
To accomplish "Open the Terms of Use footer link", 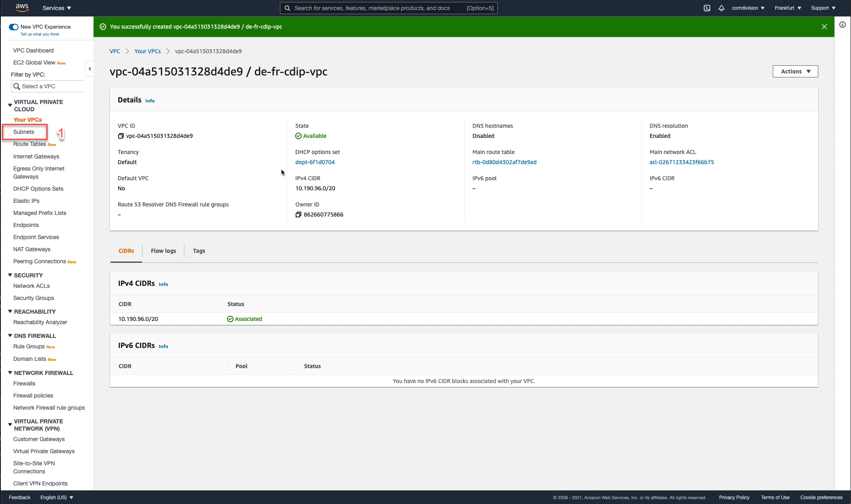I will click(775, 498).
